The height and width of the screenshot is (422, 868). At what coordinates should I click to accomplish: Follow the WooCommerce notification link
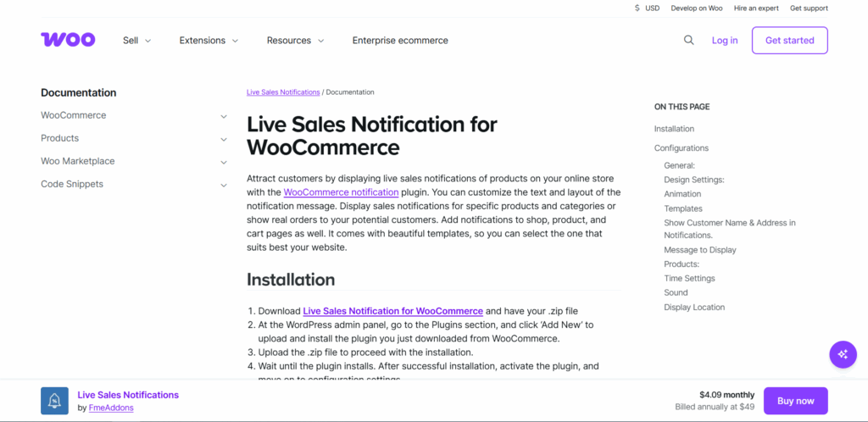[341, 192]
